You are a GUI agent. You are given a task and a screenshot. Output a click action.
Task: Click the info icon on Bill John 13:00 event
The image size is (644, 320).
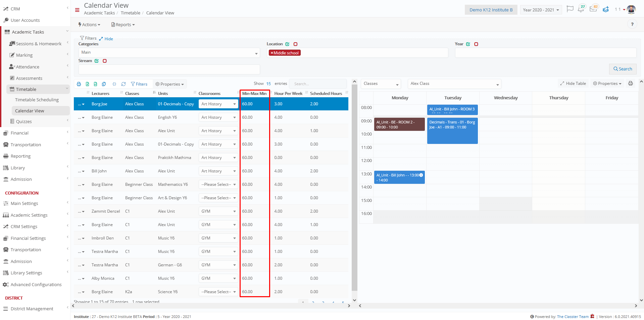click(421, 175)
